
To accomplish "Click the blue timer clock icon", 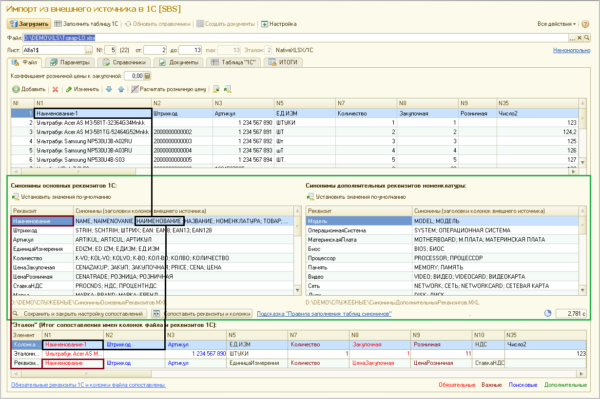I will (x=548, y=313).
